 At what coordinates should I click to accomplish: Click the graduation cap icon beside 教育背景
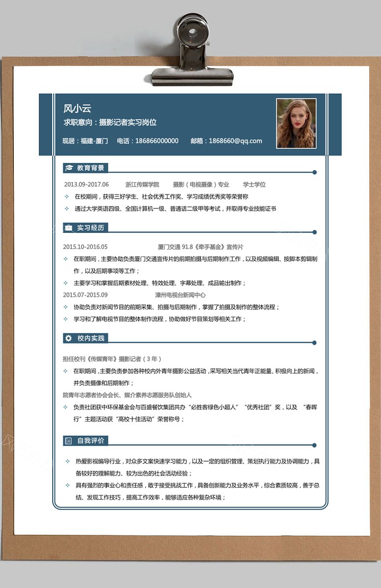point(69,167)
